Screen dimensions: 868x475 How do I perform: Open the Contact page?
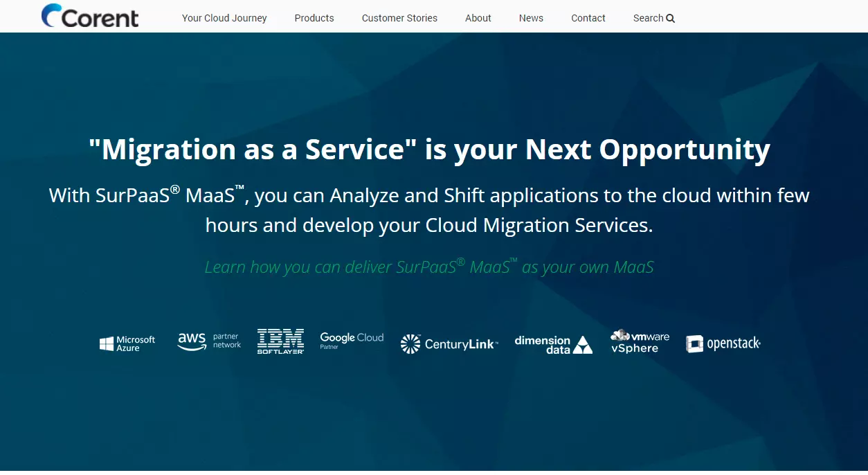click(588, 18)
